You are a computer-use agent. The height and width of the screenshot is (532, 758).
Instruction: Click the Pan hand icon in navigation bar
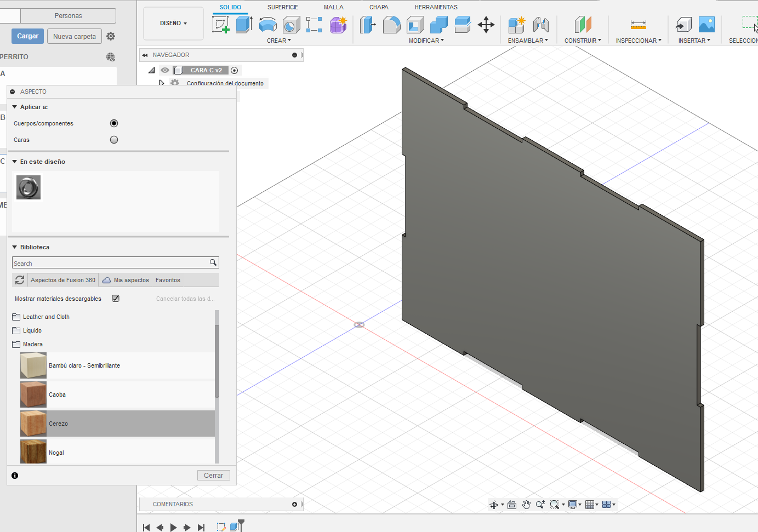pos(526,505)
